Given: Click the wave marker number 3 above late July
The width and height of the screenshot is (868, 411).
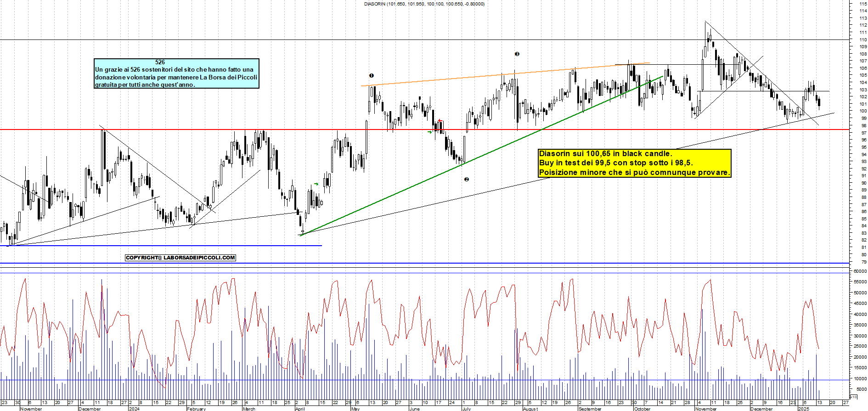Looking at the screenshot, I should (x=517, y=54).
